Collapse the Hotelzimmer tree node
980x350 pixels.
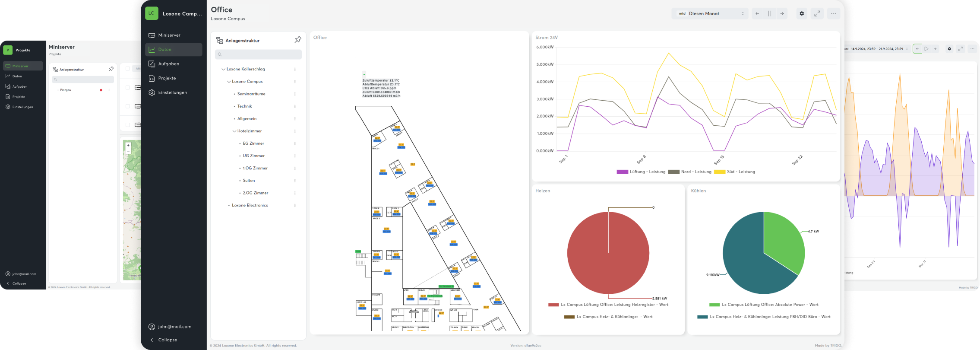pyautogui.click(x=234, y=131)
